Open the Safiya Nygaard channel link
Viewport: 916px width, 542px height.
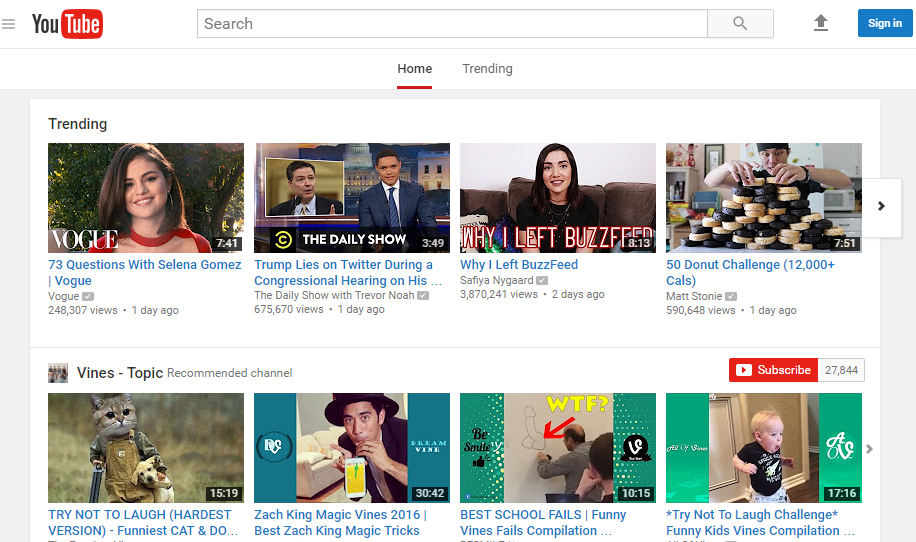click(x=497, y=280)
